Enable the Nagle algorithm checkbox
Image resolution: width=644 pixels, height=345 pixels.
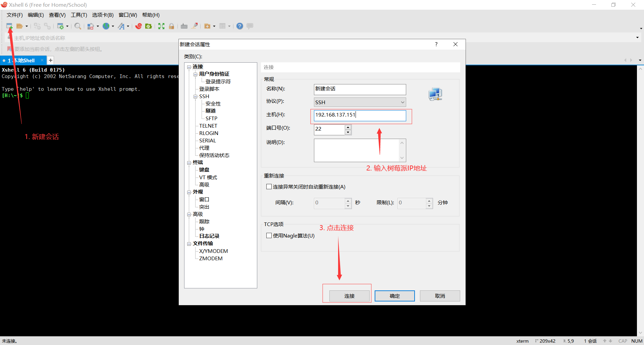269,235
